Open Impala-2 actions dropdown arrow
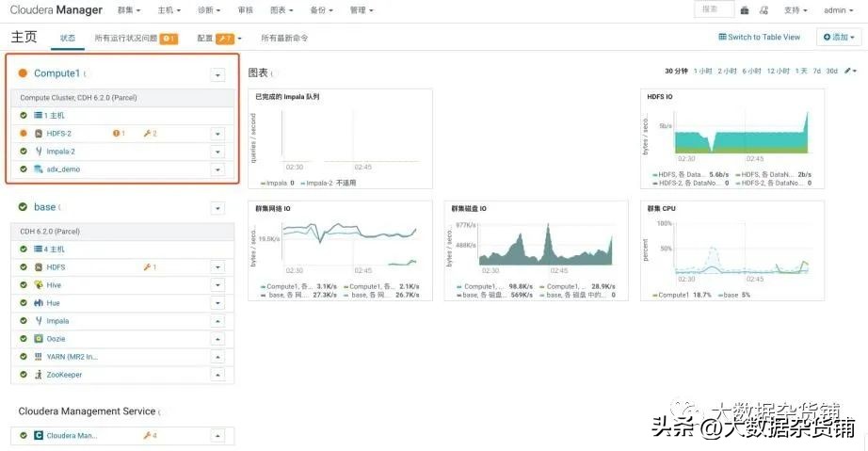Screen dimensions: 868x451 tap(217, 151)
